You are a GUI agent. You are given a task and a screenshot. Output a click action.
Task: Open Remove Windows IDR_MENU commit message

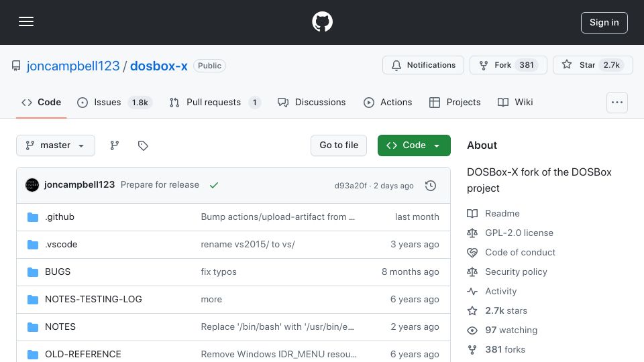[278, 354]
